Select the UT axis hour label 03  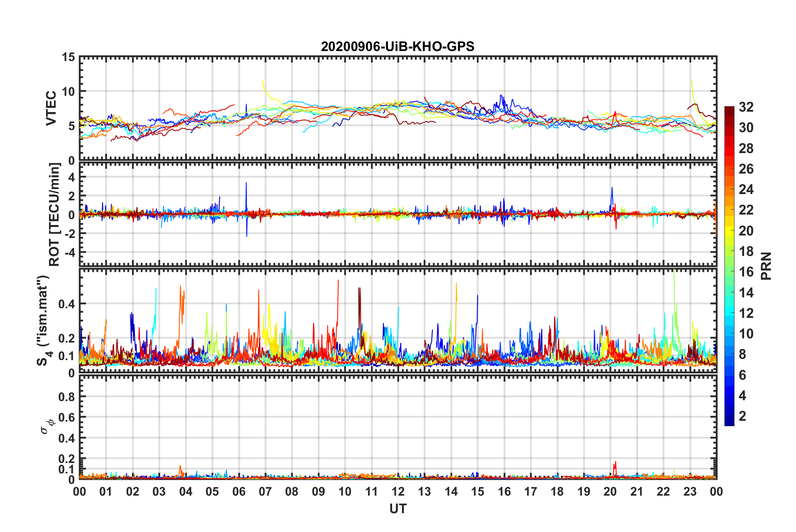click(159, 491)
